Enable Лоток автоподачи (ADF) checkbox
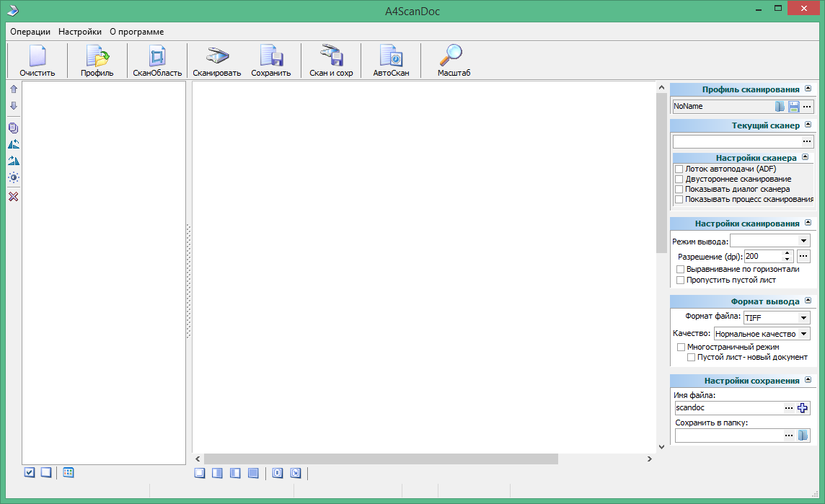Viewport: 825px width, 504px height. click(x=679, y=169)
